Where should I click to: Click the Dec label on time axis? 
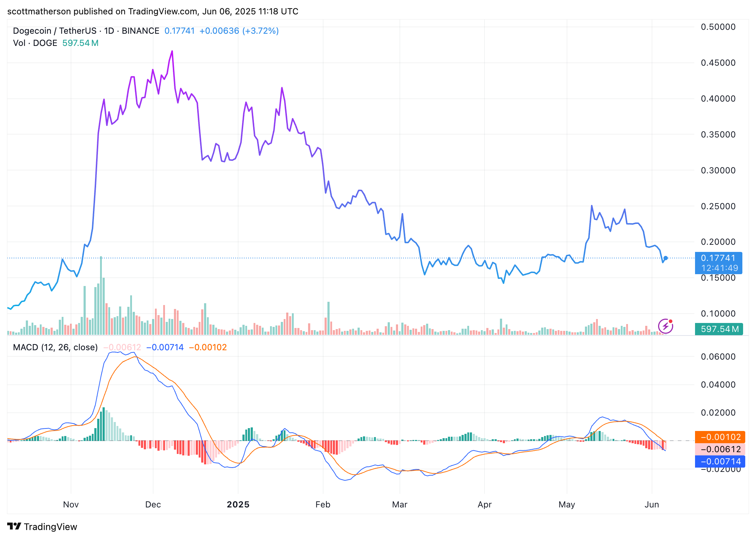153,505
